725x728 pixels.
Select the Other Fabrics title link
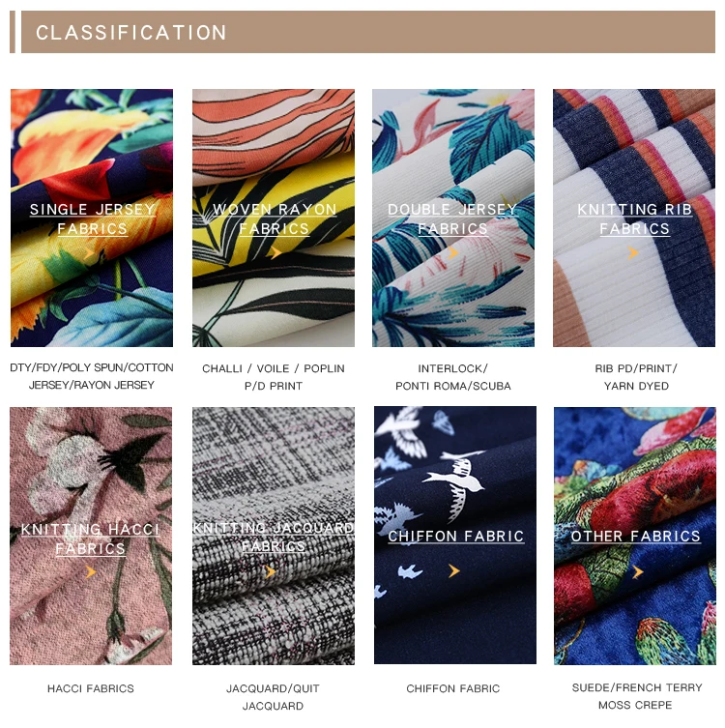coord(635,537)
